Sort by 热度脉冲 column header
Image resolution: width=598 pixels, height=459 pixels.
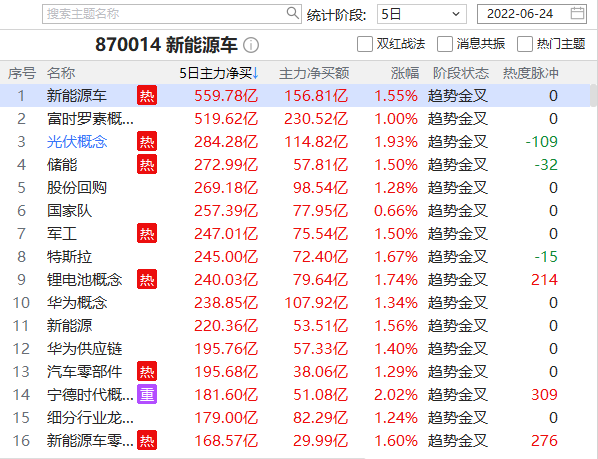pos(530,73)
